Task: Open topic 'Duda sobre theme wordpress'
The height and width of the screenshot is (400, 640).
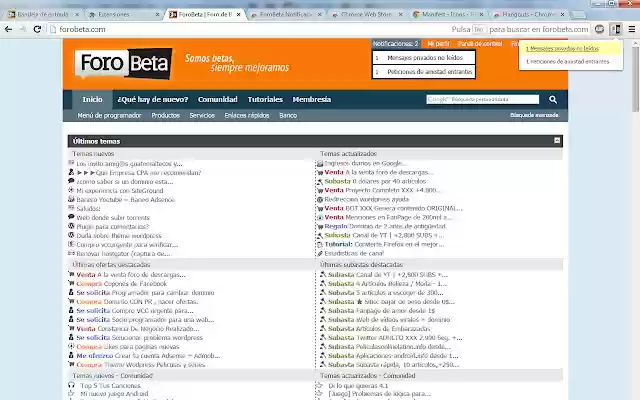Action: pos(119,236)
